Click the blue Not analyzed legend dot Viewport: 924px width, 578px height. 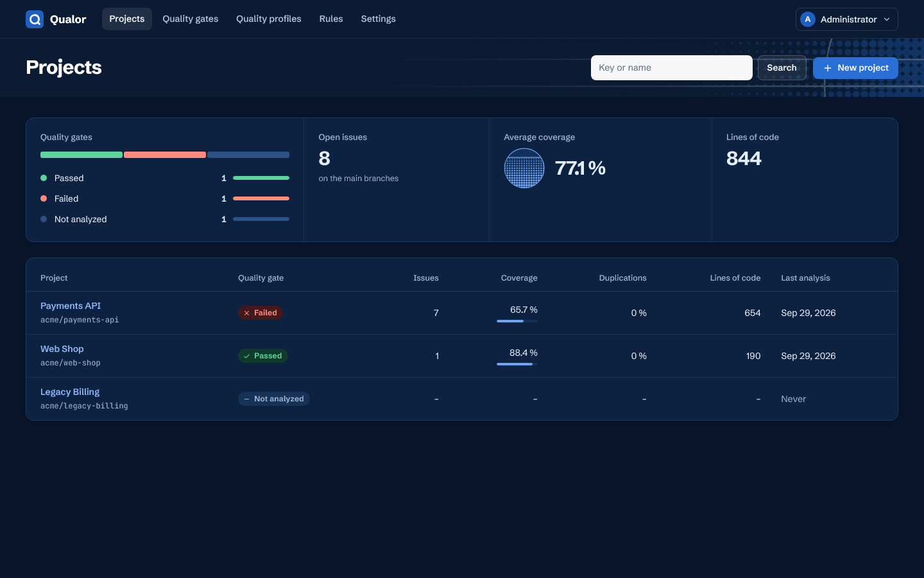(44, 219)
